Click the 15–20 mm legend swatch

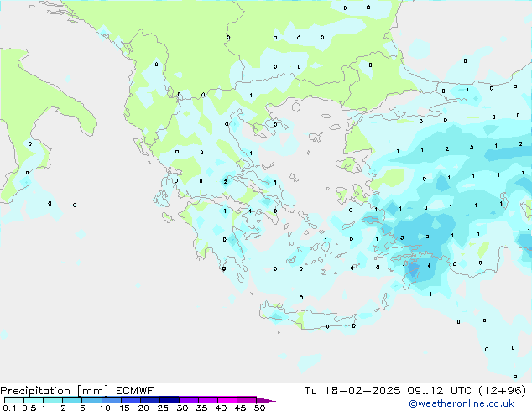point(131,400)
